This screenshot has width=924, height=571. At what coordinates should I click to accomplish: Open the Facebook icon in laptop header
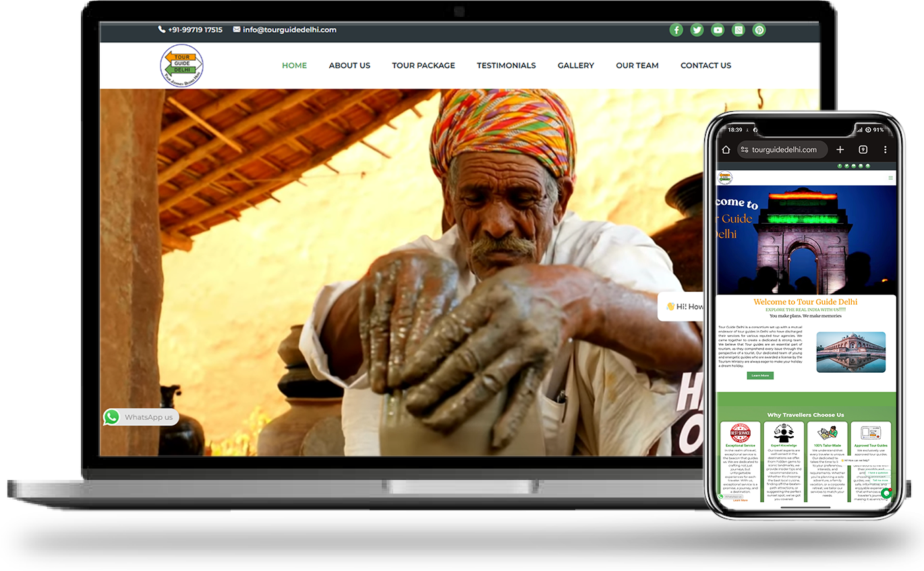pyautogui.click(x=676, y=30)
